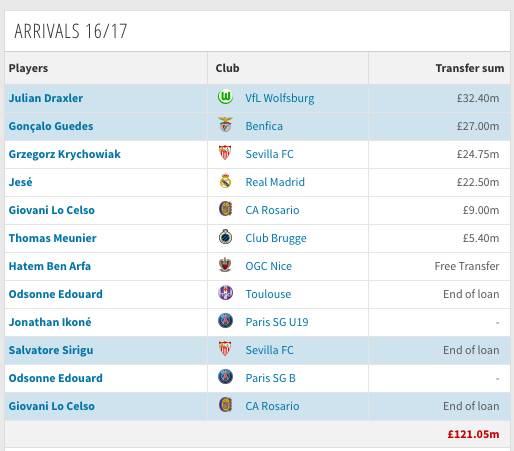Click CA Rosario crest beside £9.00m transfer
This screenshot has height=451, width=514.
click(x=225, y=209)
